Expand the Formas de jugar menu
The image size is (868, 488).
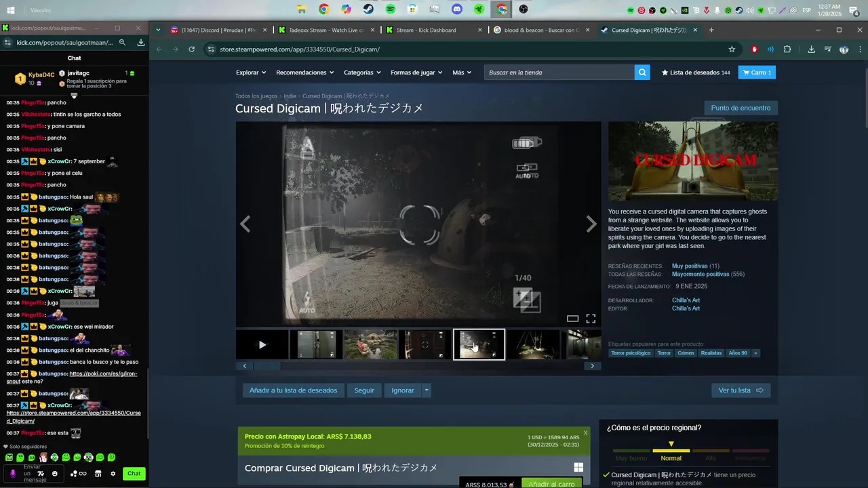point(416,73)
